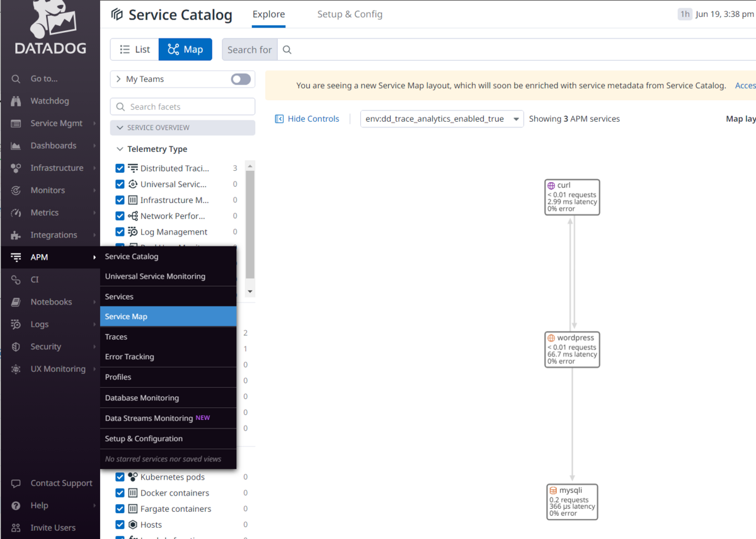Uncheck Docker containers checkbox
This screenshot has height=539, width=756.
click(x=120, y=493)
